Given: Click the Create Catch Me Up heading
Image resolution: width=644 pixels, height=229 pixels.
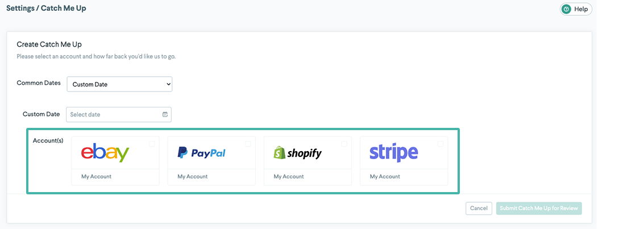Looking at the screenshot, I should 49,44.
